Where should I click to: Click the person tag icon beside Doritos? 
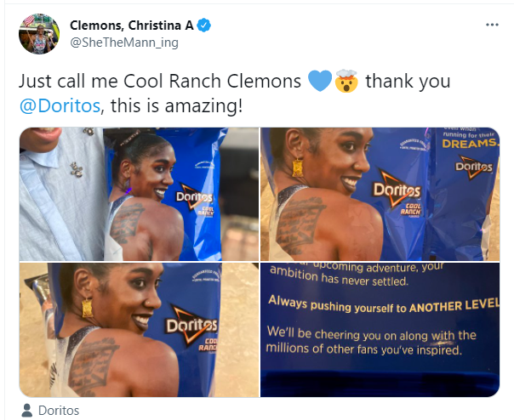point(27,411)
